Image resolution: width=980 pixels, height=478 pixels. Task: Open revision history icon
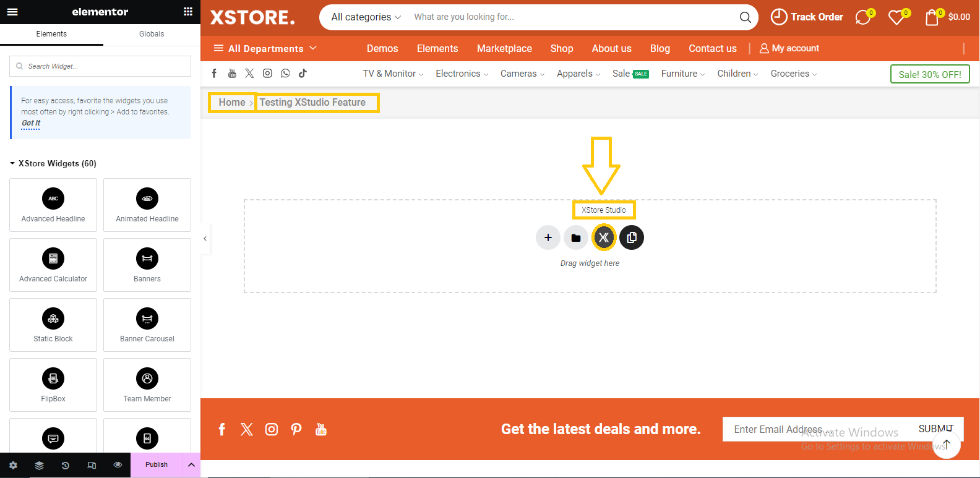click(x=65, y=465)
